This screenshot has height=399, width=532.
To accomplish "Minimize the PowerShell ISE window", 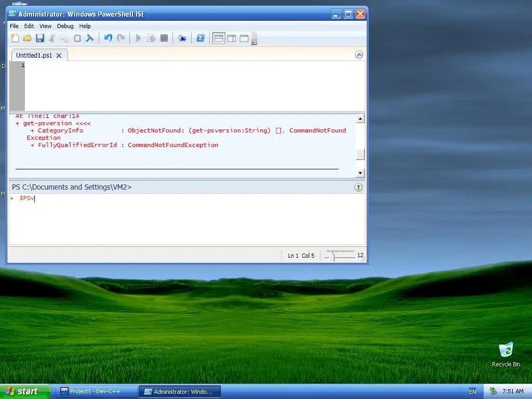I will pyautogui.click(x=336, y=14).
